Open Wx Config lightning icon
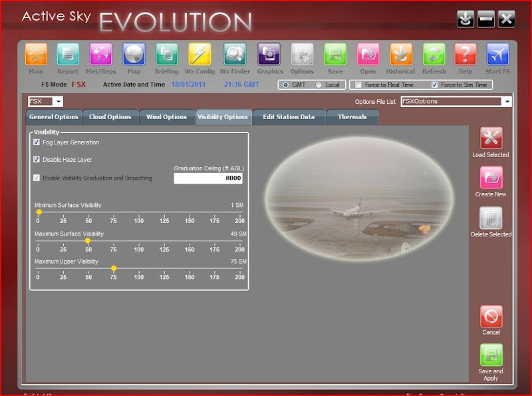Image resolution: width=532 pixels, height=396 pixels. pos(199,54)
